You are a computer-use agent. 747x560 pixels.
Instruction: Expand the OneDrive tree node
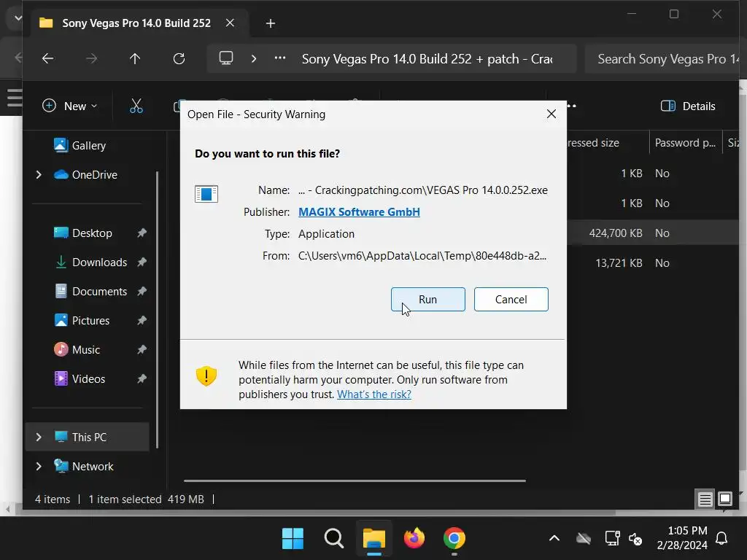pyautogui.click(x=39, y=175)
